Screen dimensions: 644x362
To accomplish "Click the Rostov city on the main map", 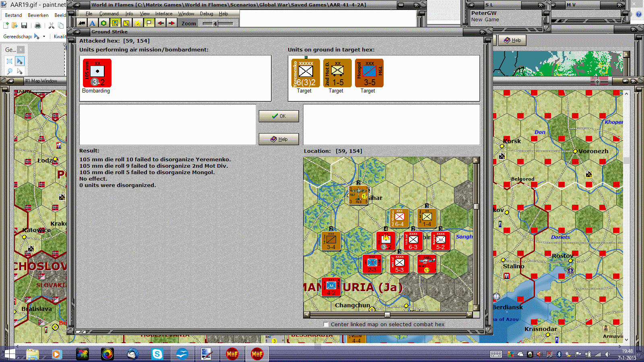I will pos(570,261).
